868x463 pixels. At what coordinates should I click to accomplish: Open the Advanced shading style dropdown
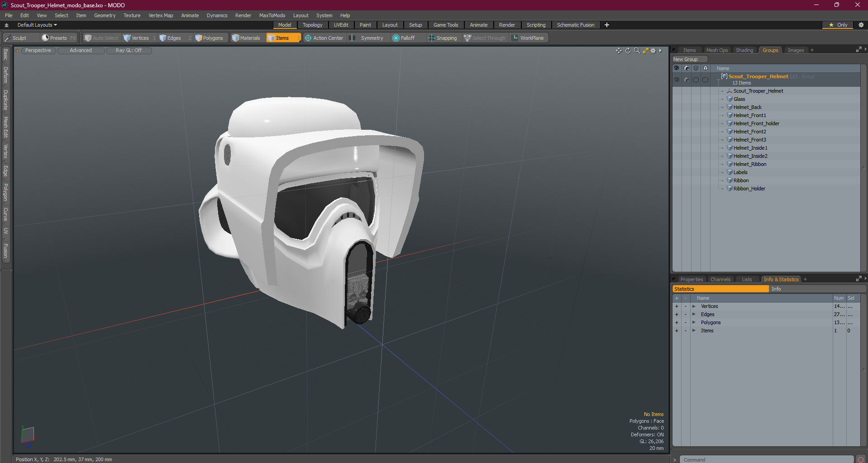click(81, 51)
